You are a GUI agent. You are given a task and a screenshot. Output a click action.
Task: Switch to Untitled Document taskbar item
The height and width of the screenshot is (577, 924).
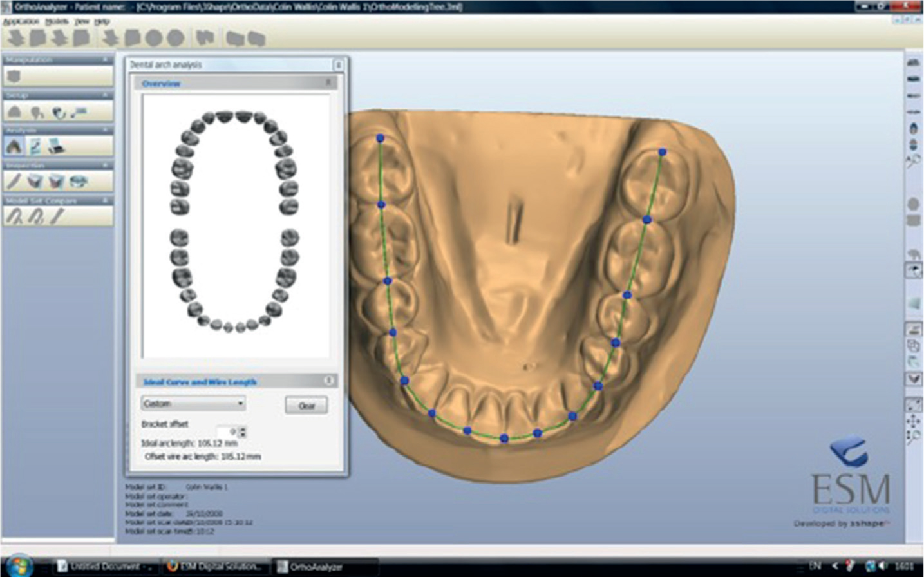click(104, 567)
